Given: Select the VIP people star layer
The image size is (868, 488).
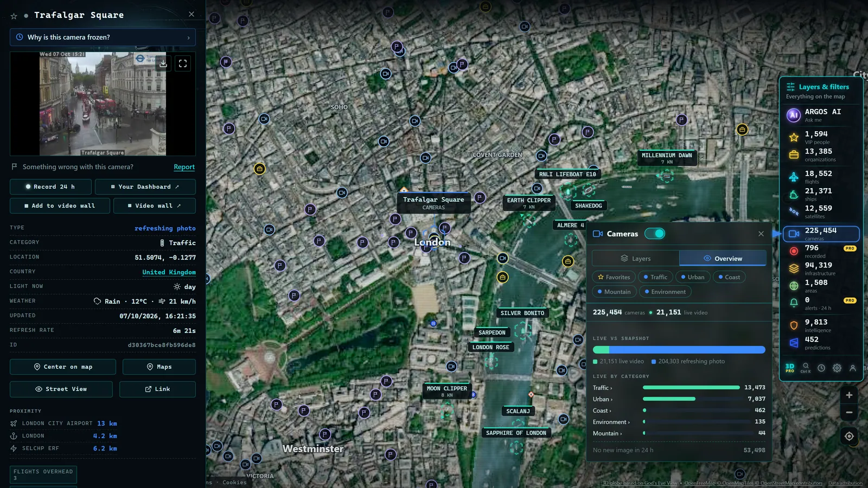Looking at the screenshot, I should (794, 138).
